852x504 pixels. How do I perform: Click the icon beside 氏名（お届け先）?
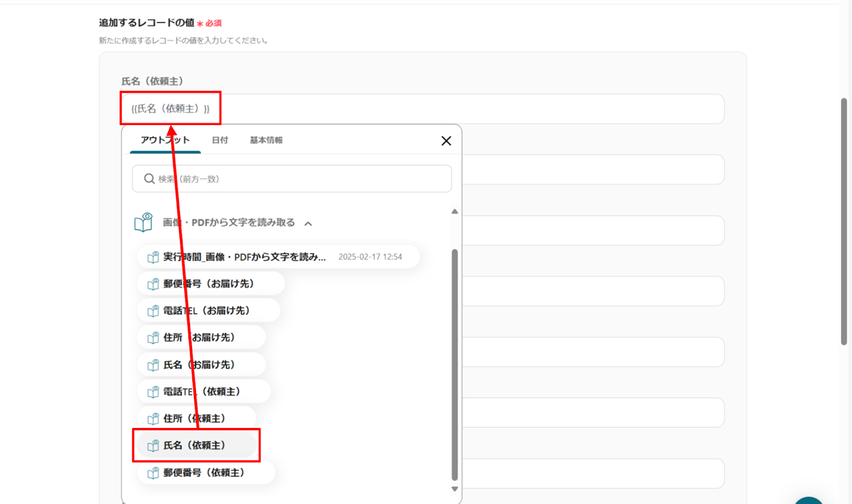[153, 365]
